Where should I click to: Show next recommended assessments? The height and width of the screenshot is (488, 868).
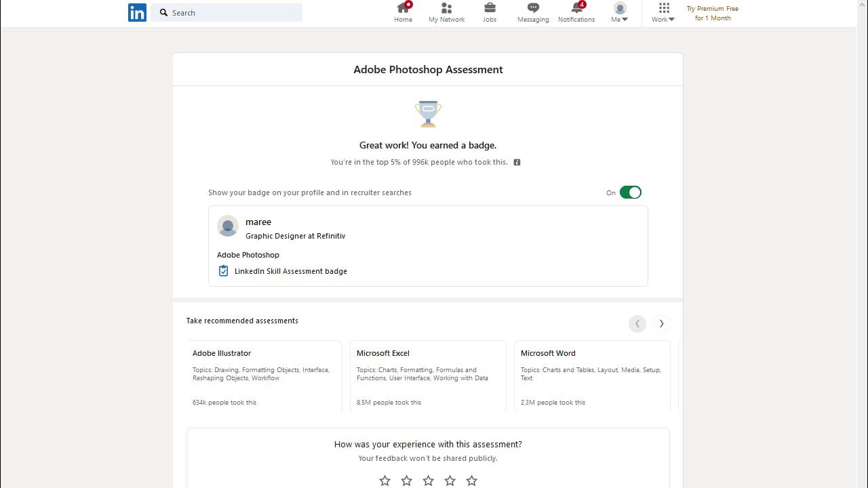point(661,324)
